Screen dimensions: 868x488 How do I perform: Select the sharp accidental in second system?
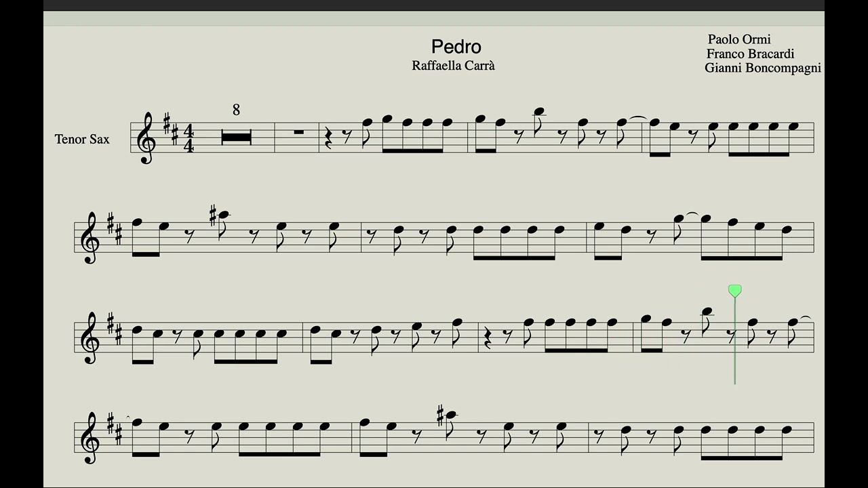pos(214,213)
